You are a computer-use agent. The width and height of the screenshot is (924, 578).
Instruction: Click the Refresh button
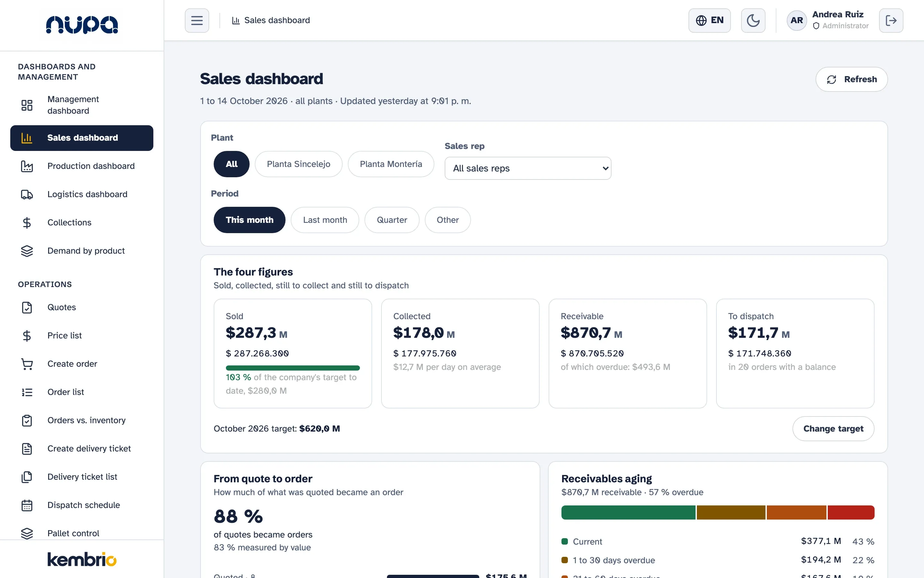pyautogui.click(x=851, y=79)
